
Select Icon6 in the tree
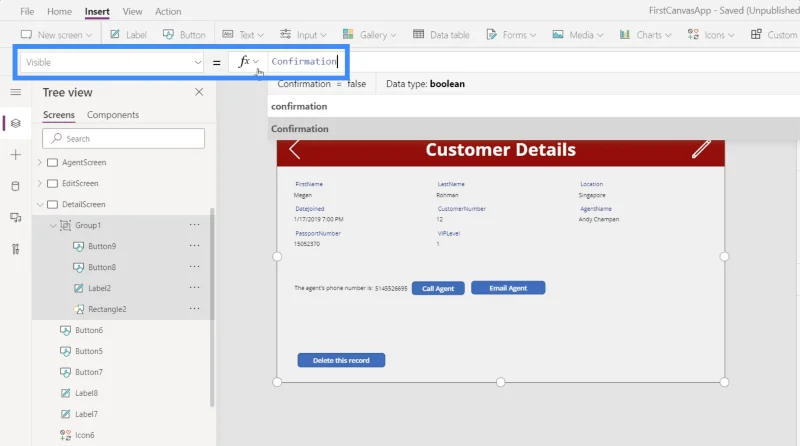coord(85,435)
